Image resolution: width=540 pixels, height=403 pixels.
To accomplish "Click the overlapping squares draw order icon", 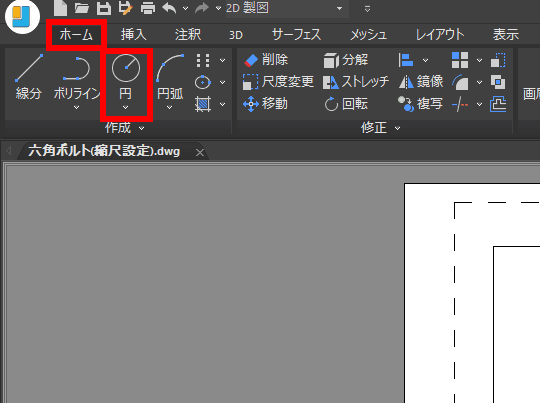I will click(x=498, y=82).
